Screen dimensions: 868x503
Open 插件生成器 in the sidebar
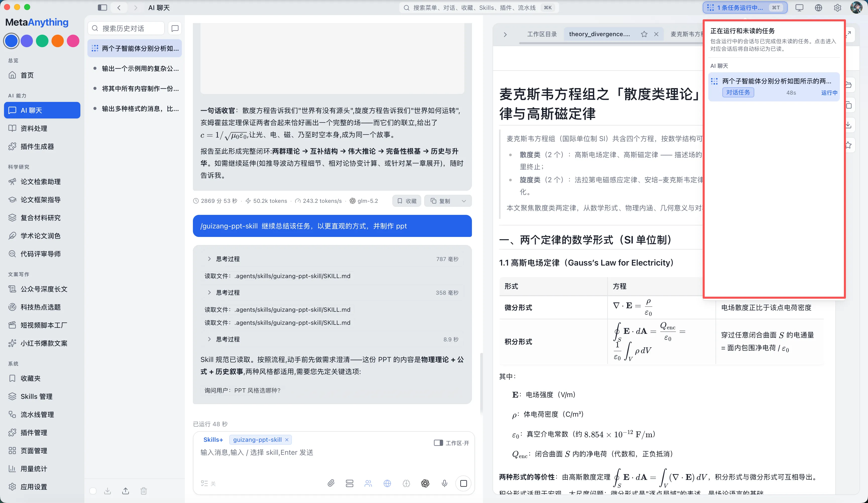click(x=42, y=146)
